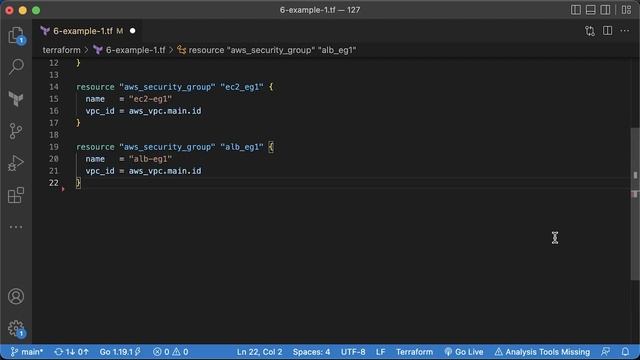
Task: Click Go 1.19.1 version status item
Action: coord(120,352)
